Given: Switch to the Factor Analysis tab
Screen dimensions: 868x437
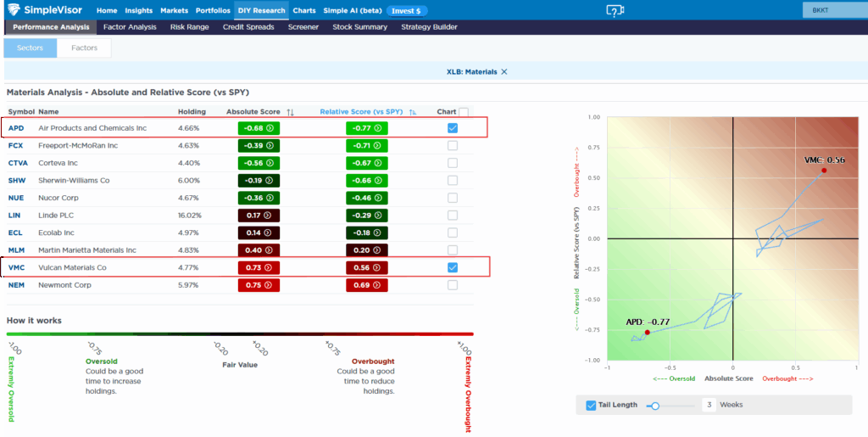Looking at the screenshot, I should [130, 27].
